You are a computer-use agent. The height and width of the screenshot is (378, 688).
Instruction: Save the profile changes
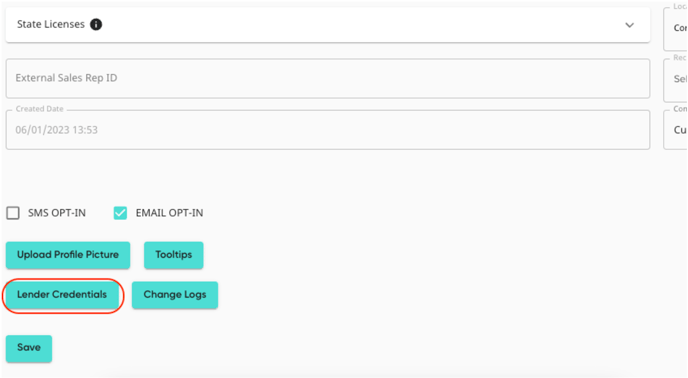[x=29, y=348]
